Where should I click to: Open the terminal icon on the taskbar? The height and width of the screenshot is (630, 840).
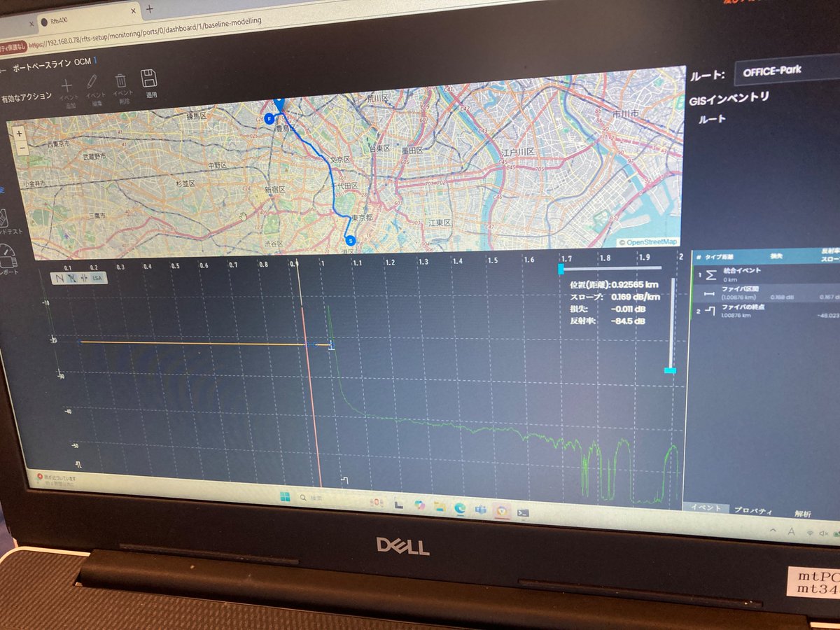click(x=522, y=512)
